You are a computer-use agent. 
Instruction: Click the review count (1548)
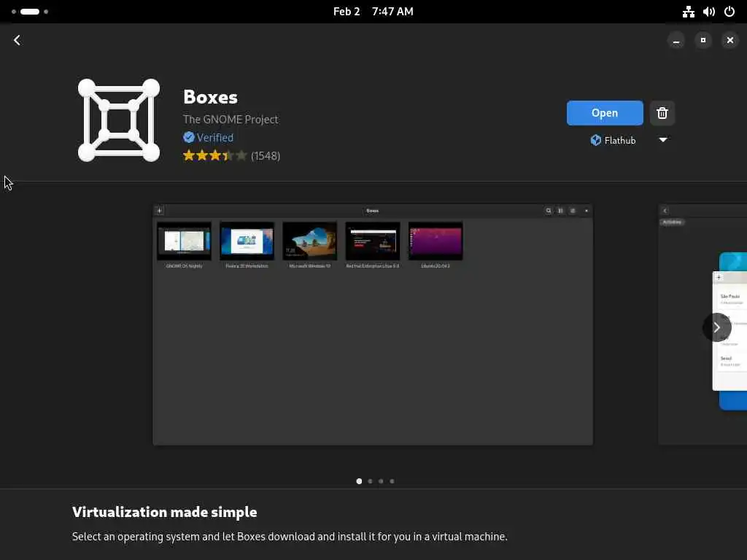[266, 156]
